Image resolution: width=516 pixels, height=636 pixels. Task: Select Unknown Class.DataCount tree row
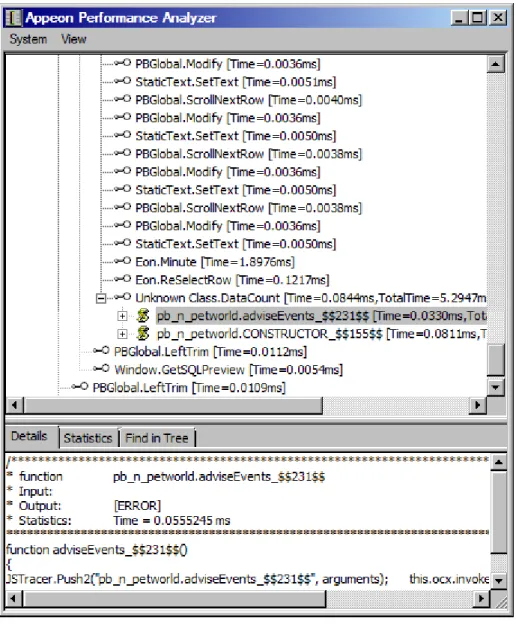(x=311, y=298)
